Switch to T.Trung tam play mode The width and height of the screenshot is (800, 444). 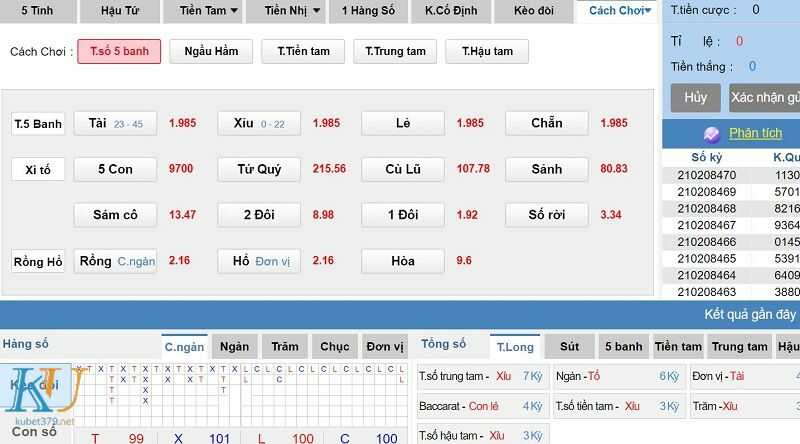point(395,52)
